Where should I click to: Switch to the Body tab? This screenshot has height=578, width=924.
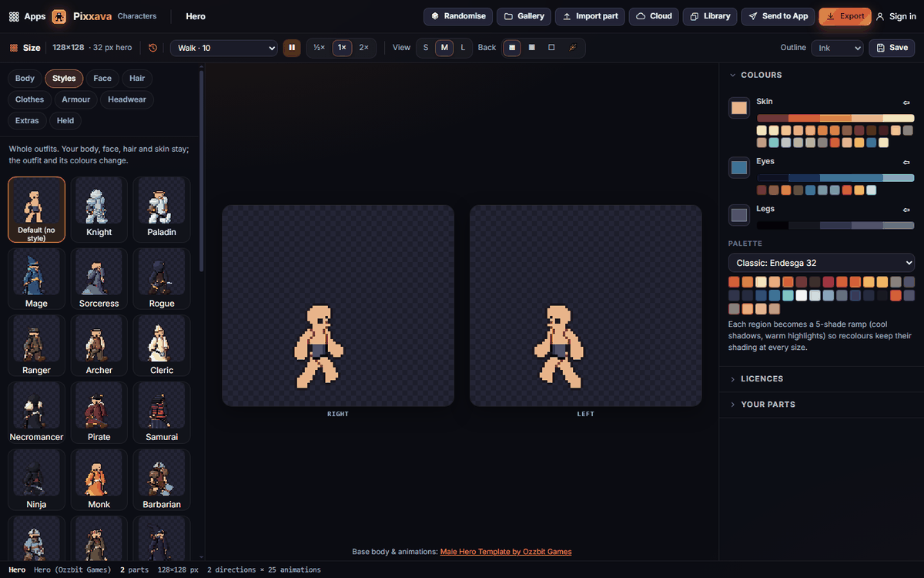25,79
